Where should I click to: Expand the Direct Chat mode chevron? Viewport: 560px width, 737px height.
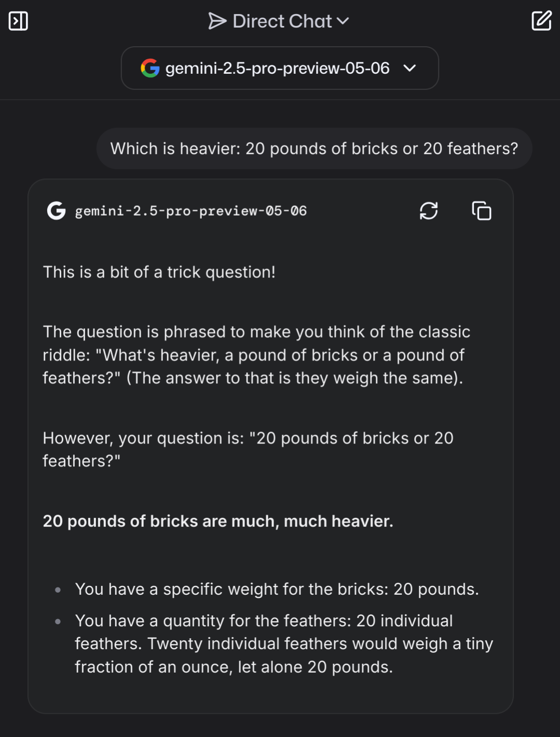coord(343,21)
